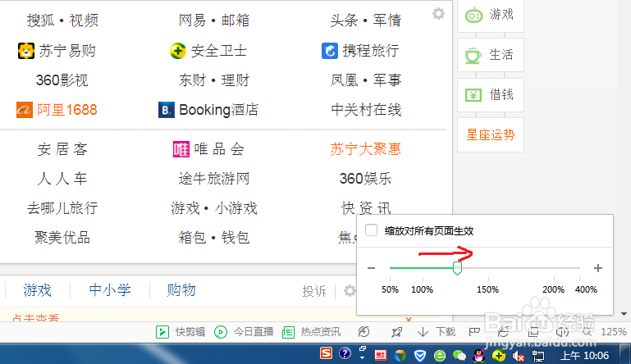Open the 去哪儿旅行 link
Image resolution: width=631 pixels, height=364 pixels.
click(x=62, y=208)
